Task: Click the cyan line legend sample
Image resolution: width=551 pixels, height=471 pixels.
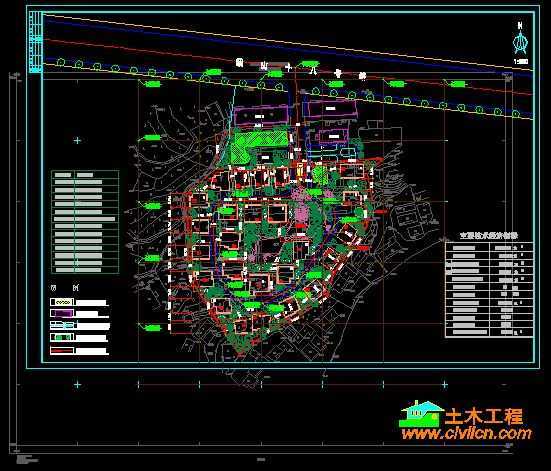Action: coord(62,325)
